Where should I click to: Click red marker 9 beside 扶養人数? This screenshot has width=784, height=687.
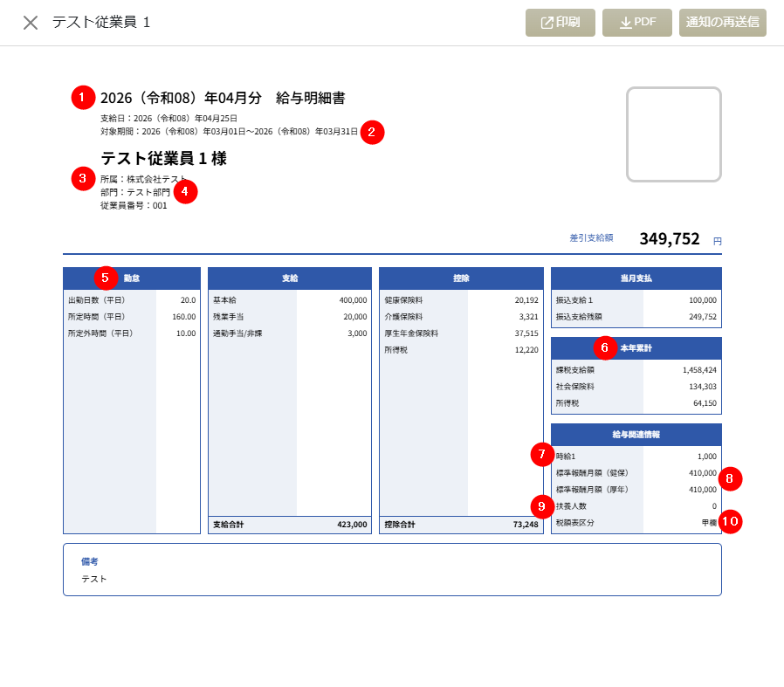pyautogui.click(x=542, y=506)
